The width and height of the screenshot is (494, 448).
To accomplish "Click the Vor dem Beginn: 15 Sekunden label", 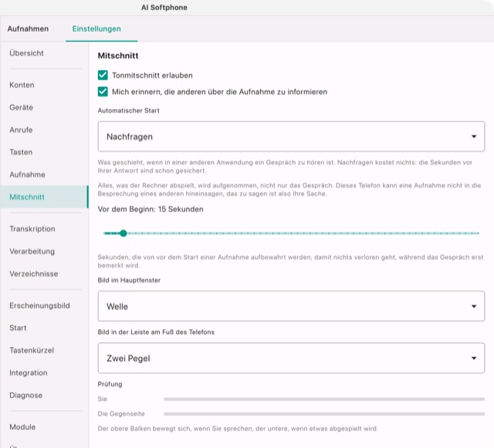I will 151,209.
